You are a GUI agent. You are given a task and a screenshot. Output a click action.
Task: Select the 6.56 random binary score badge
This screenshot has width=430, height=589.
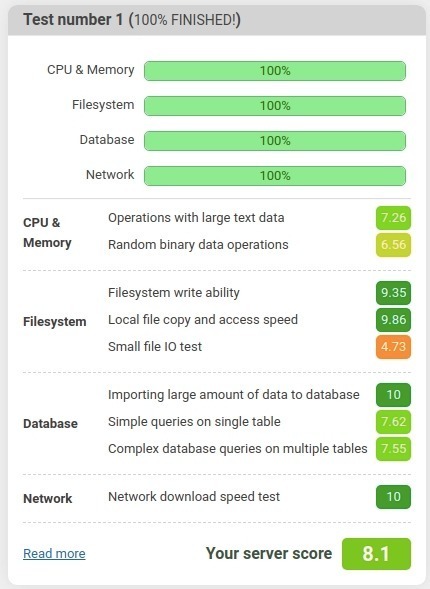pos(393,245)
